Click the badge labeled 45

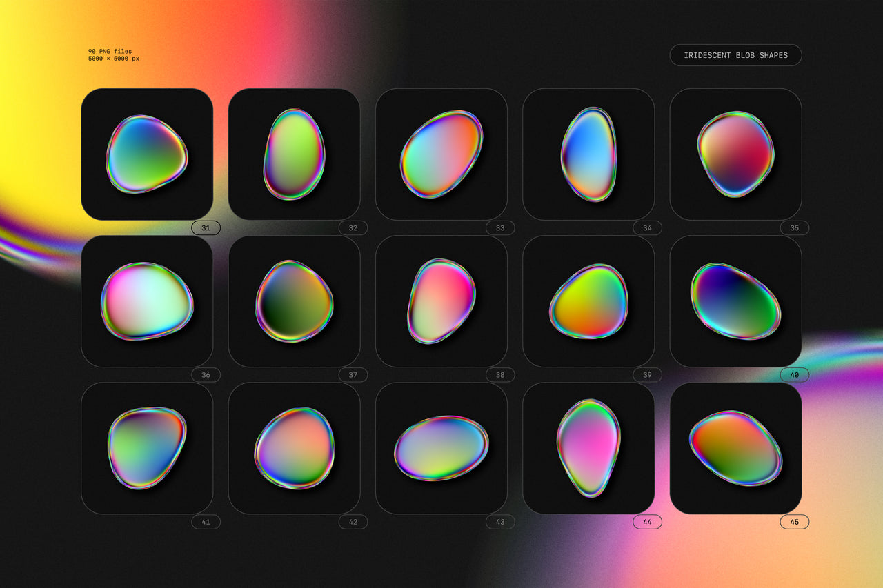pos(795,522)
